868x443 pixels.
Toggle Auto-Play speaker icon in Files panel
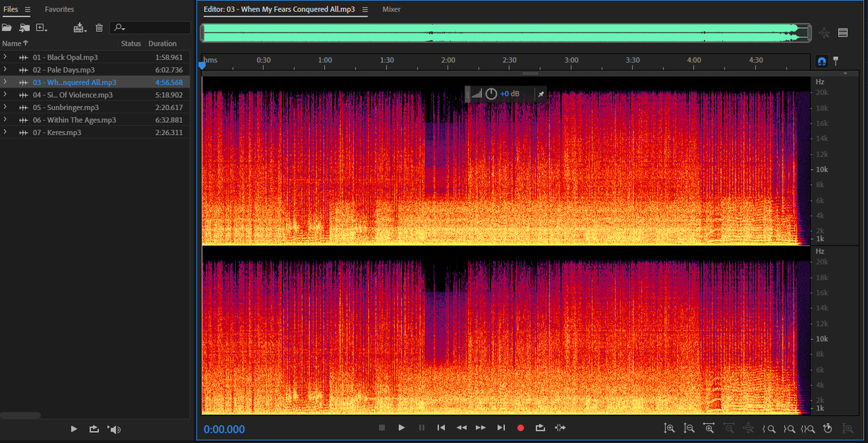[115, 429]
